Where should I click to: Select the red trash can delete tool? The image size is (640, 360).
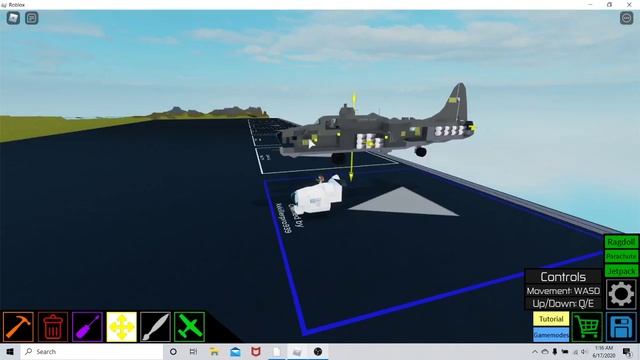[53, 327]
